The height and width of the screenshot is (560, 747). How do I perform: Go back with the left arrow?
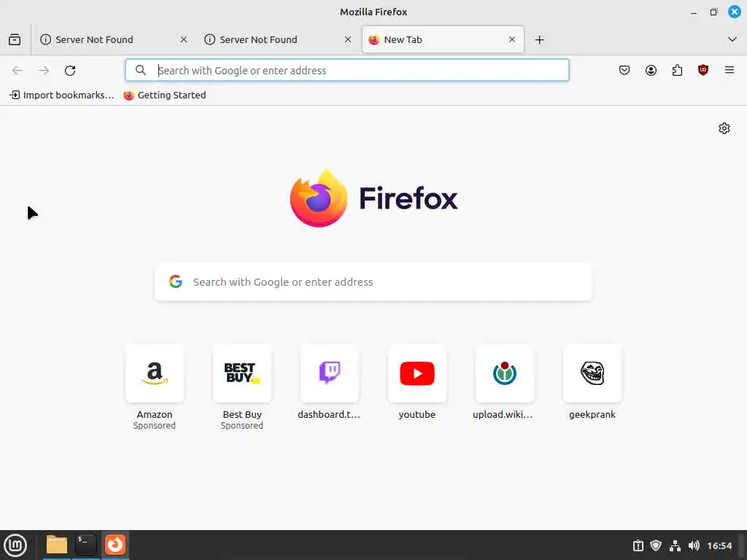coord(18,71)
